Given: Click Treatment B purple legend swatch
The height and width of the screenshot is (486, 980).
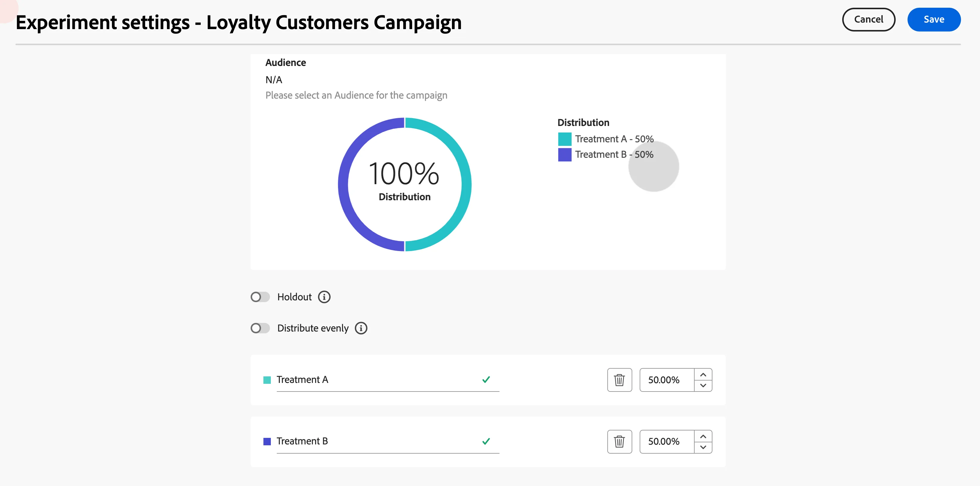Looking at the screenshot, I should click(565, 154).
